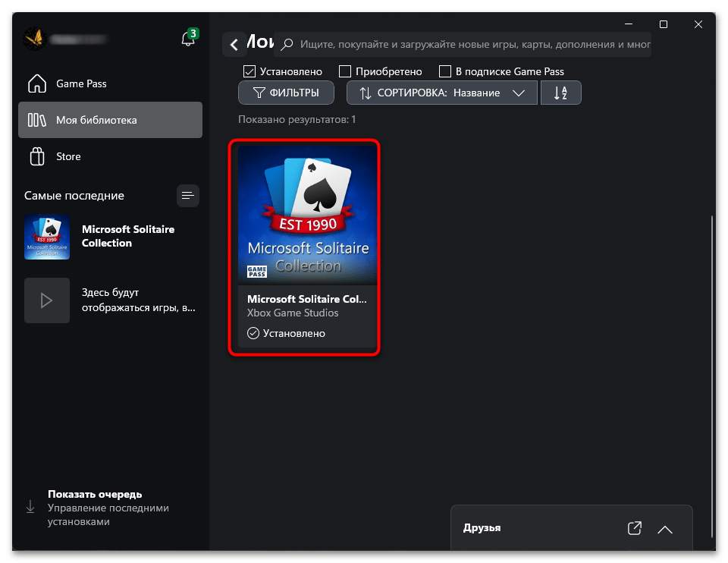Open the Самые последние list options icon
Viewport: 728px width, 563px height.
(x=188, y=196)
